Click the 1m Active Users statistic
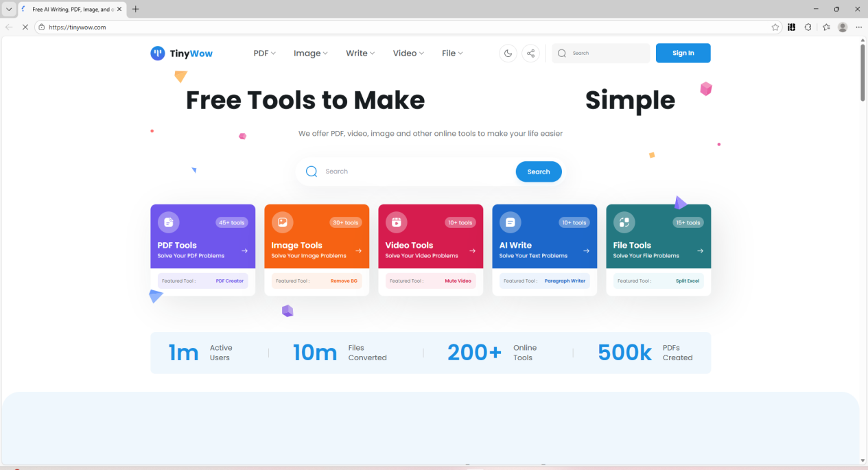Viewport: 868px width, 470px height. (200, 353)
